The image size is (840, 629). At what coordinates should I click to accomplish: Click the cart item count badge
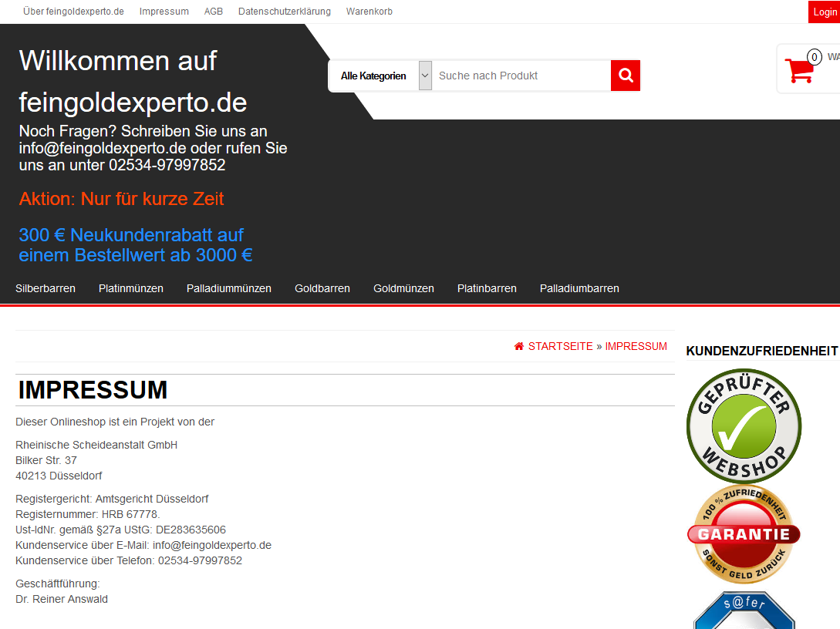coord(815,57)
